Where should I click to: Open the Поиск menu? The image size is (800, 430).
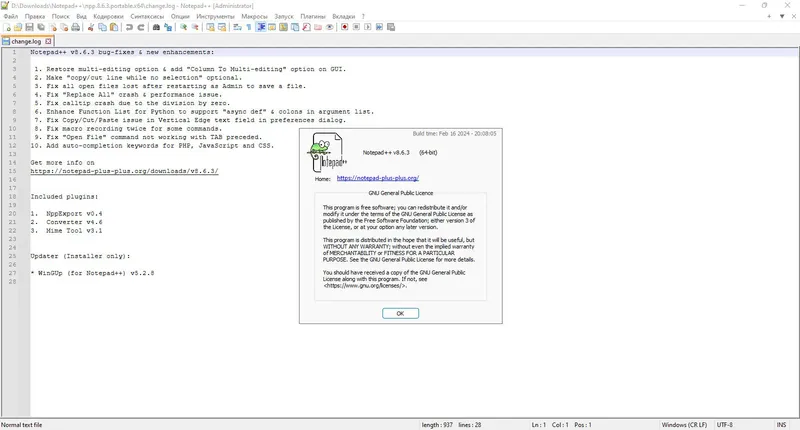coord(60,16)
